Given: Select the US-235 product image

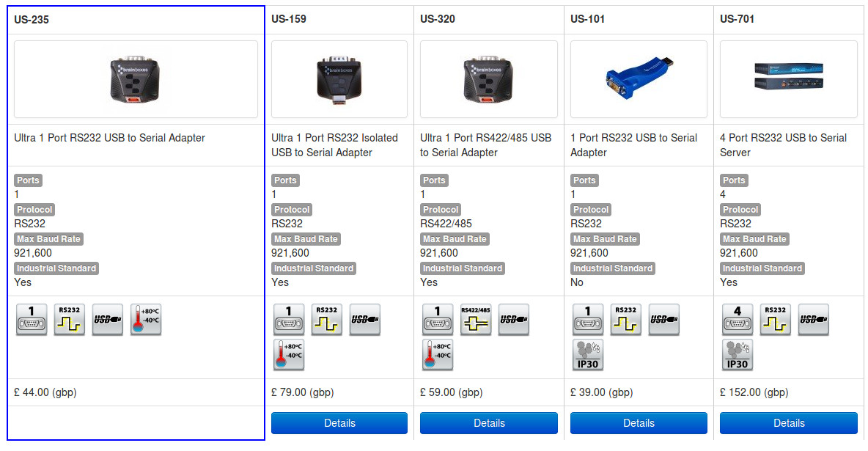Looking at the screenshot, I should 136,79.
